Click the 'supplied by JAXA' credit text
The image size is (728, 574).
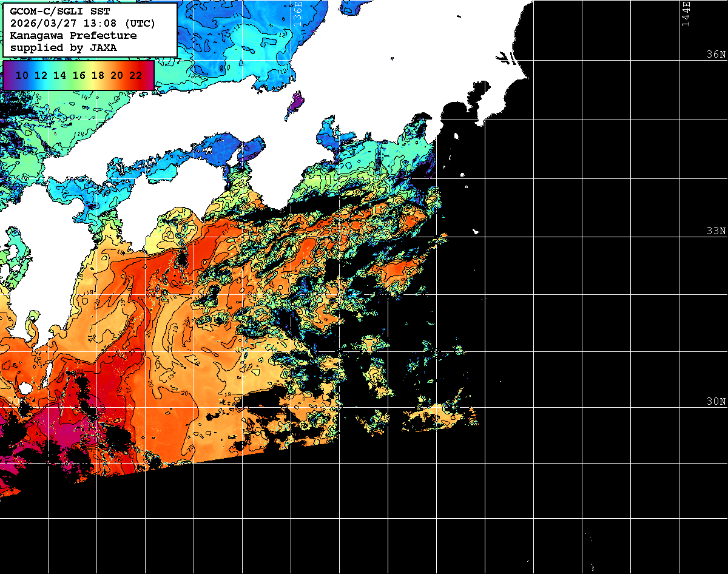point(64,47)
